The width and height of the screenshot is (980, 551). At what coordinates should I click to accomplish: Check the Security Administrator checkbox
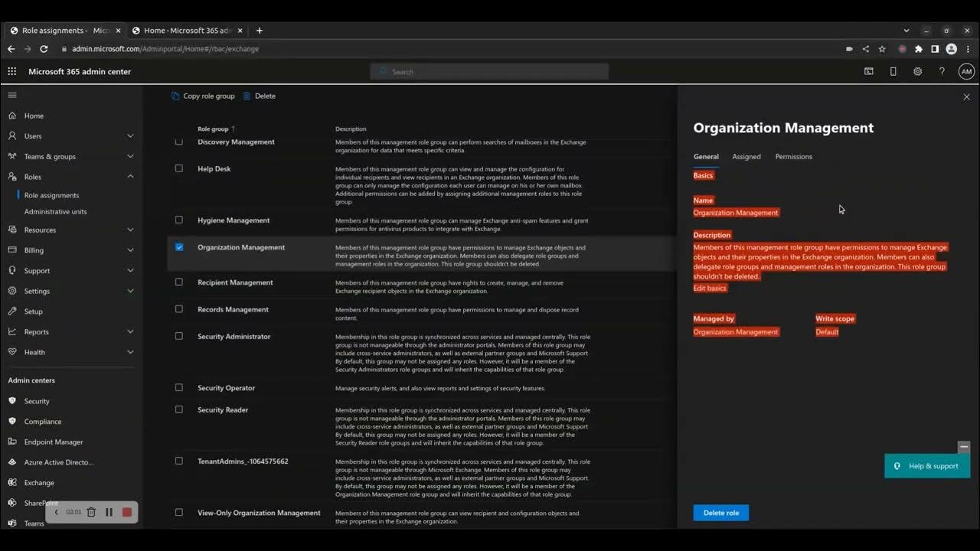point(179,336)
